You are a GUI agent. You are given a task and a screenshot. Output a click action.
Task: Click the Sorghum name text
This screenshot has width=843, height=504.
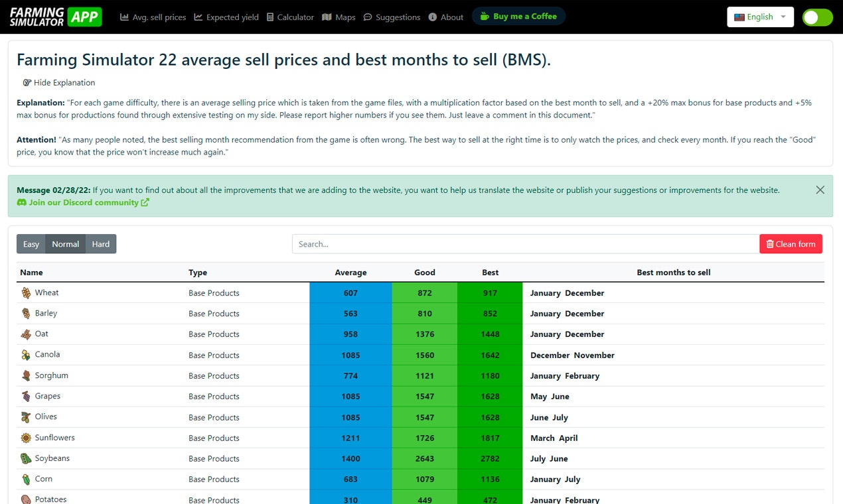52,375
